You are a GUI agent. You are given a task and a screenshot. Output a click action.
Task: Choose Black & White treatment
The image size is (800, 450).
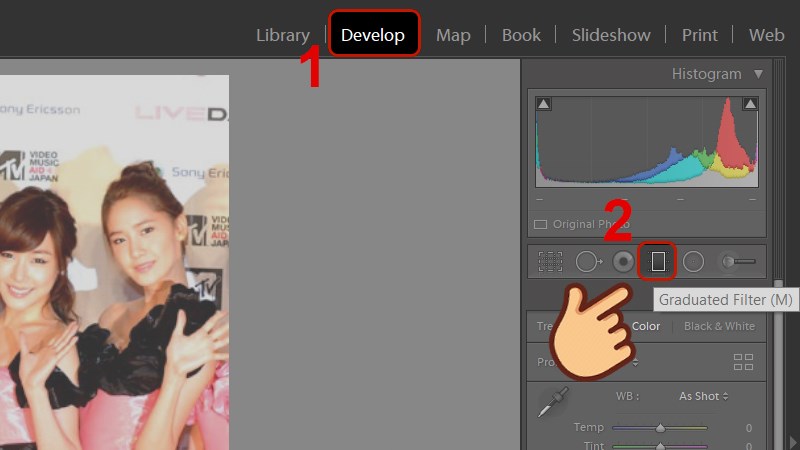coord(719,326)
